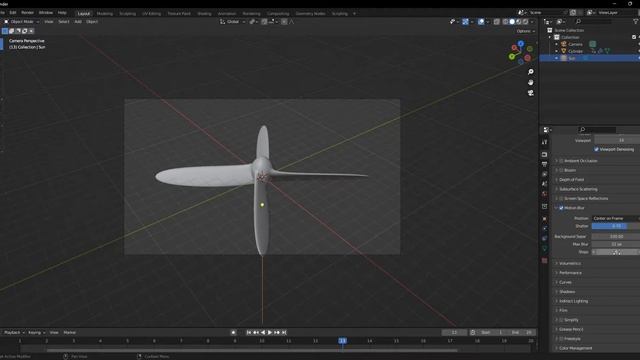Switch to the Shading workspace tab
The height and width of the screenshot is (360, 640).
204,13
